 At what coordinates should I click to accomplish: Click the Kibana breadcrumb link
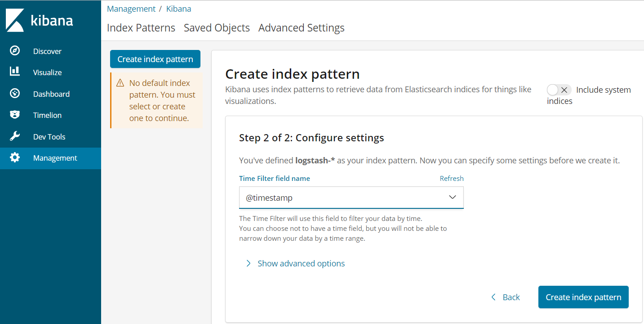[x=178, y=9]
